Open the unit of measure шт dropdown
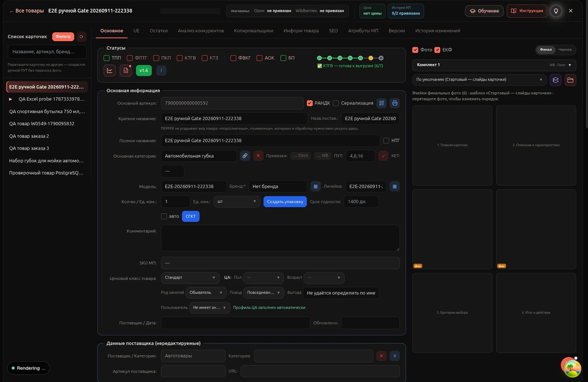Viewport: 588px width, 382px height. coord(237,202)
